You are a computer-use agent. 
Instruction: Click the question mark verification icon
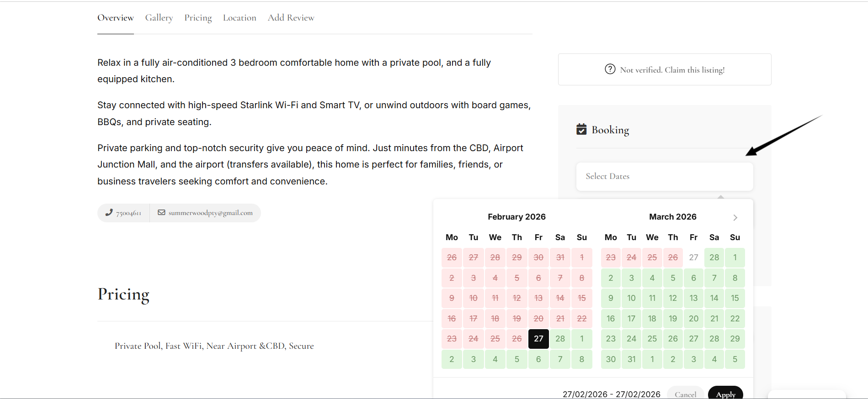[610, 69]
